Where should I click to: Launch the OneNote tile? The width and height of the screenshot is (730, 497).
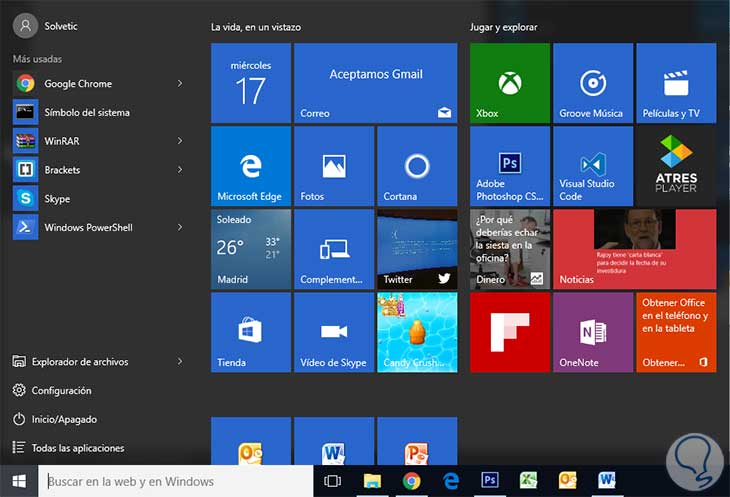(x=593, y=332)
